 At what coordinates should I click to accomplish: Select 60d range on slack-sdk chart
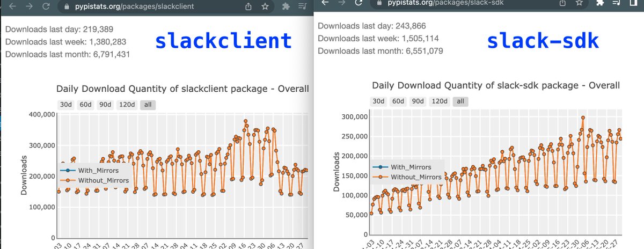(398, 101)
